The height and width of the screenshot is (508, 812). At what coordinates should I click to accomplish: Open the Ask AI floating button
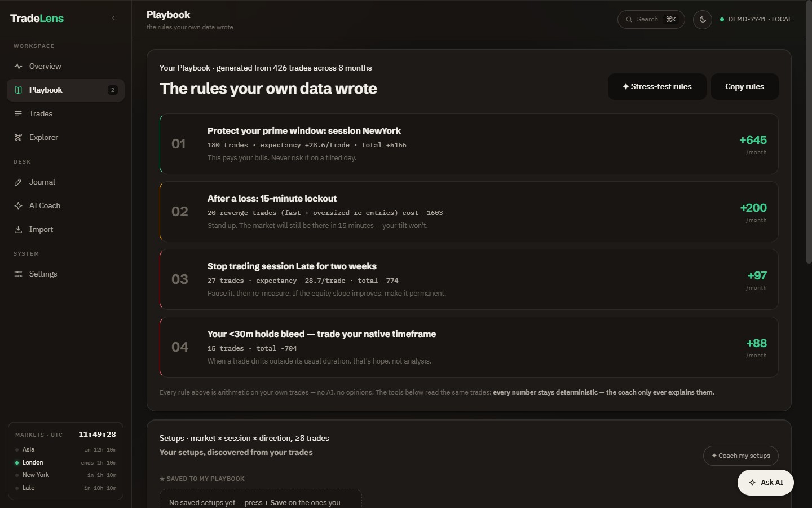point(765,483)
